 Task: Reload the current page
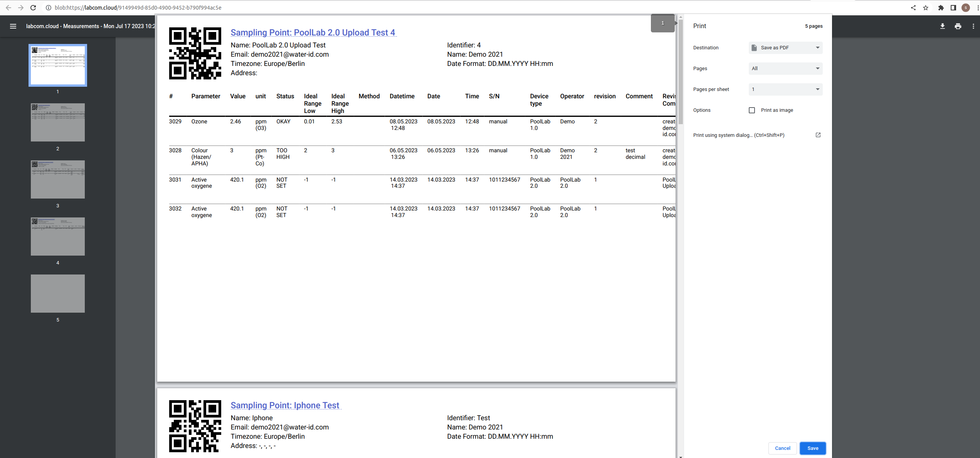pos(33,8)
